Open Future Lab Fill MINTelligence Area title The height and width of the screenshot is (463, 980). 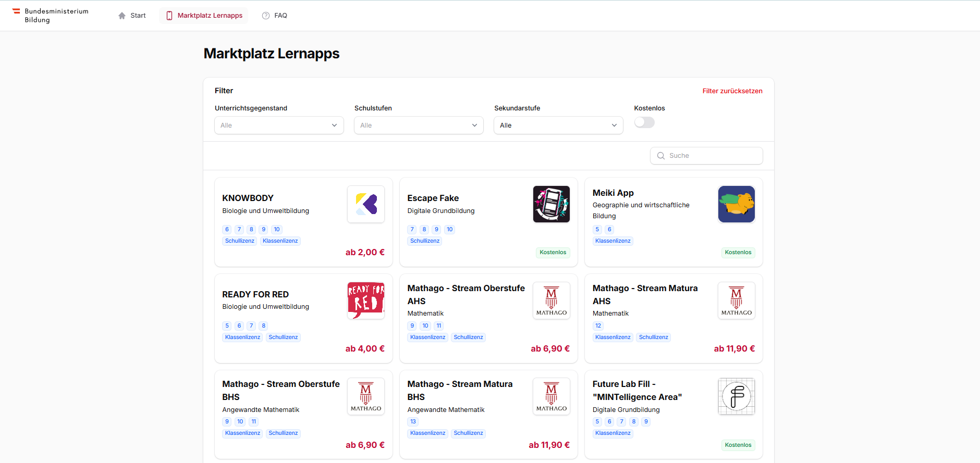(x=637, y=391)
